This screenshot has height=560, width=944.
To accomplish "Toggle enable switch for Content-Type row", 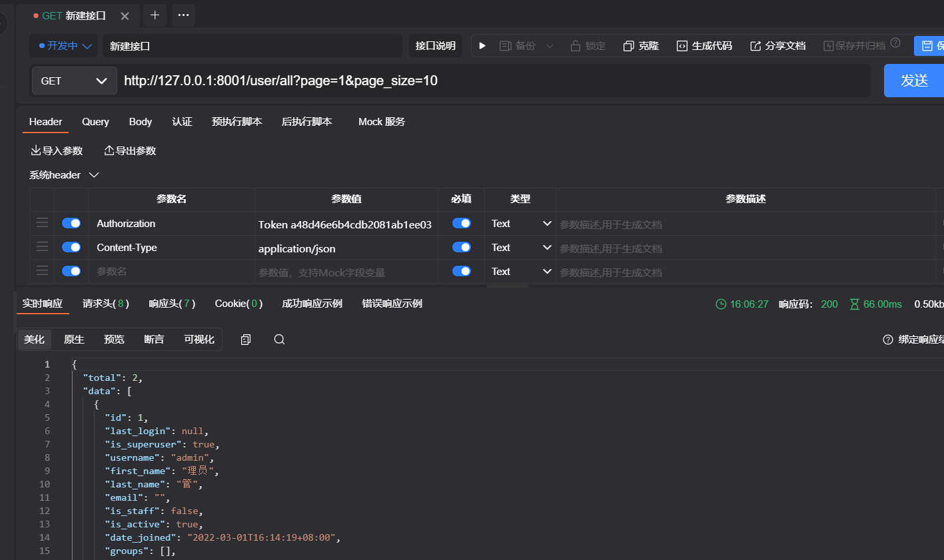I will coord(71,247).
